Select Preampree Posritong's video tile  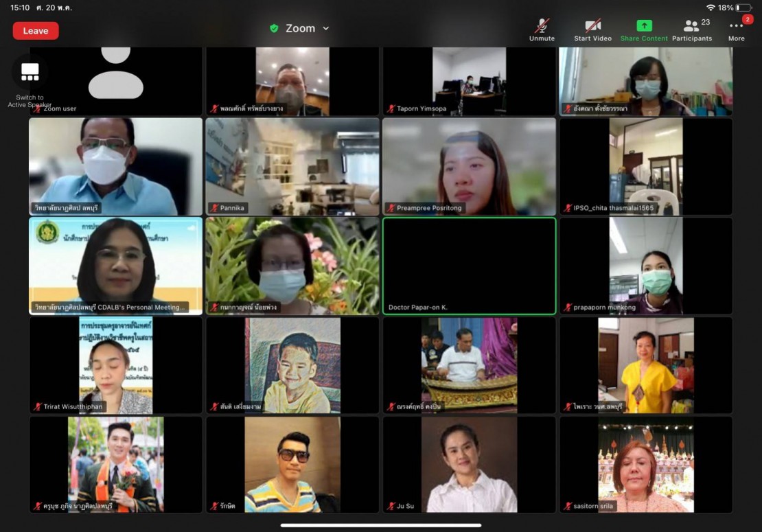pyautogui.click(x=469, y=167)
